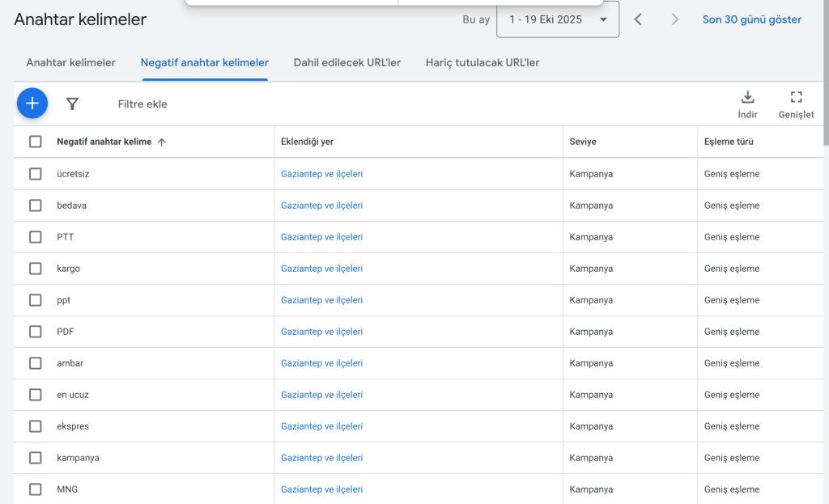Click the Seviye column header

tap(583, 142)
